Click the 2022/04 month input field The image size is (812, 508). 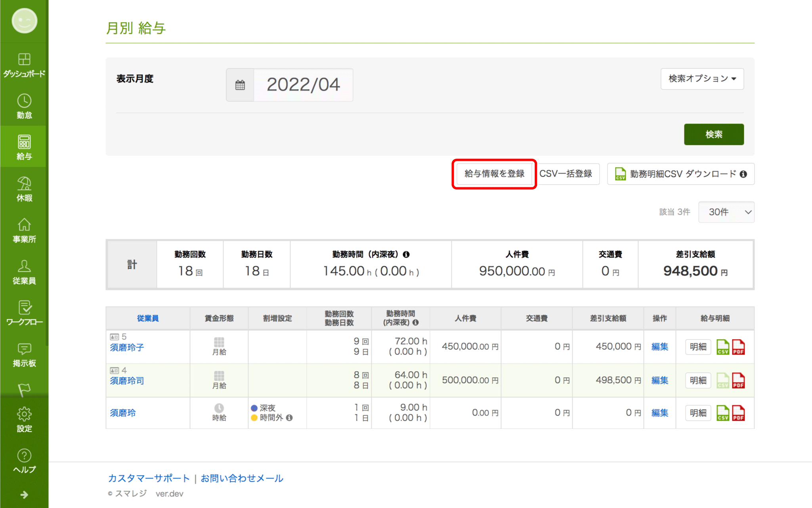tap(303, 85)
